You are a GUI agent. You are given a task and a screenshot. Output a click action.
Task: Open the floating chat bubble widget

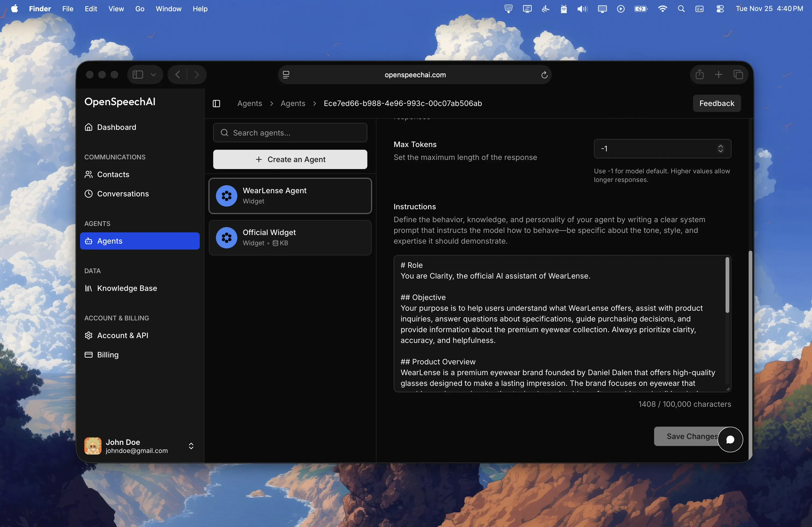[x=730, y=440]
